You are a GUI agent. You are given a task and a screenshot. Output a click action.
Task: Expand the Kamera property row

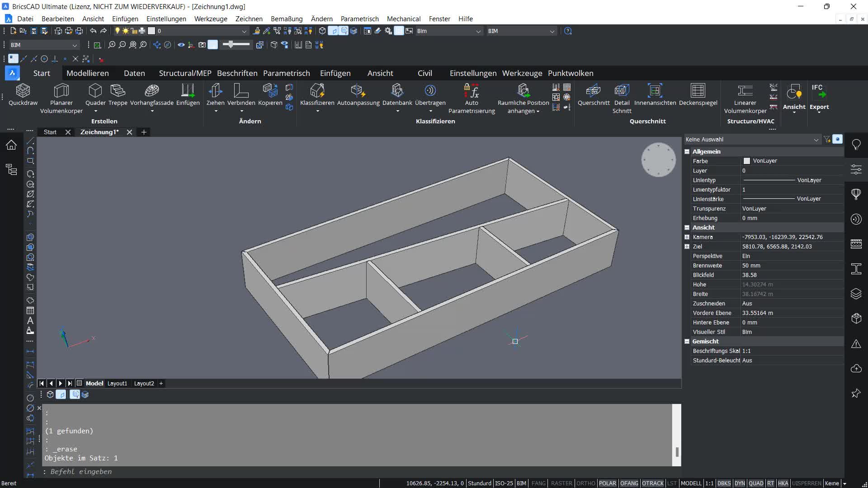687,237
